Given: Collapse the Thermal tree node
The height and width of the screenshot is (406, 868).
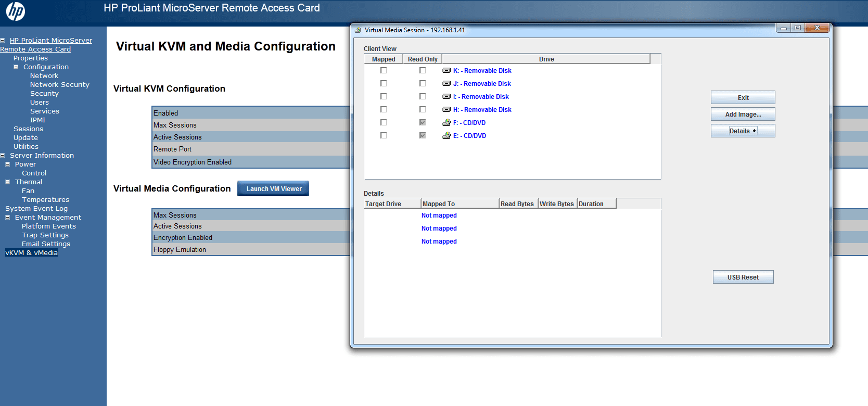Looking at the screenshot, I should tap(7, 182).
